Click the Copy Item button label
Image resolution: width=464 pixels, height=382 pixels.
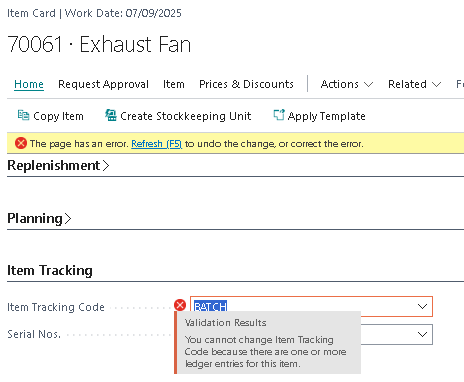point(58,116)
